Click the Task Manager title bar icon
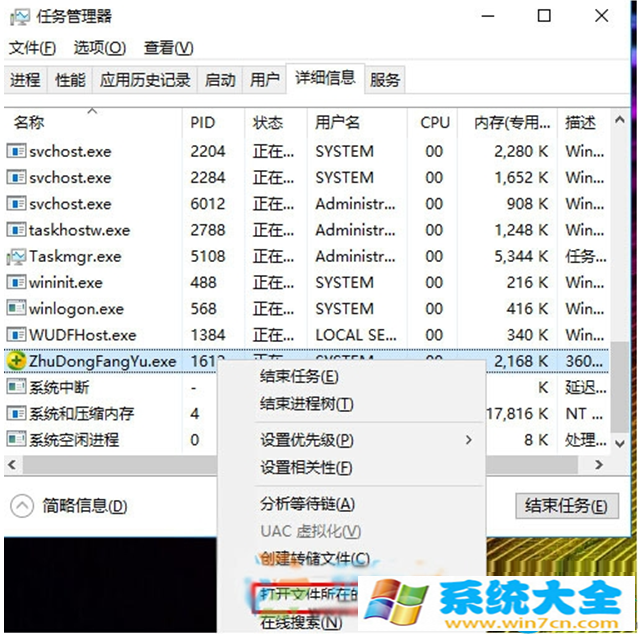This screenshot has height=636, width=640. (x=20, y=17)
